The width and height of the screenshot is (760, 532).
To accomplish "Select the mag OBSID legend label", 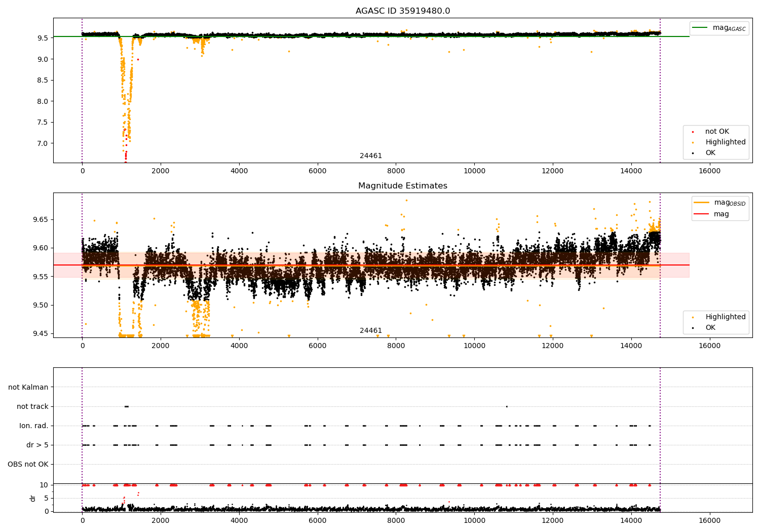I will 730,203.
